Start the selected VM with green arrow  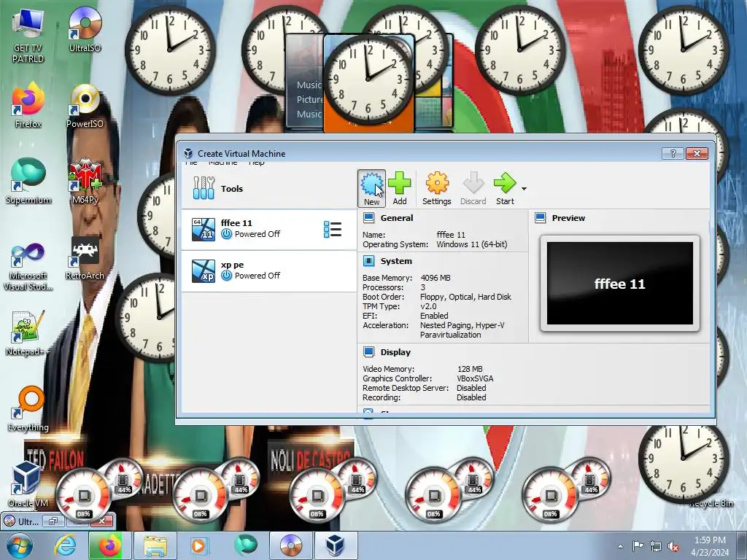(x=505, y=189)
